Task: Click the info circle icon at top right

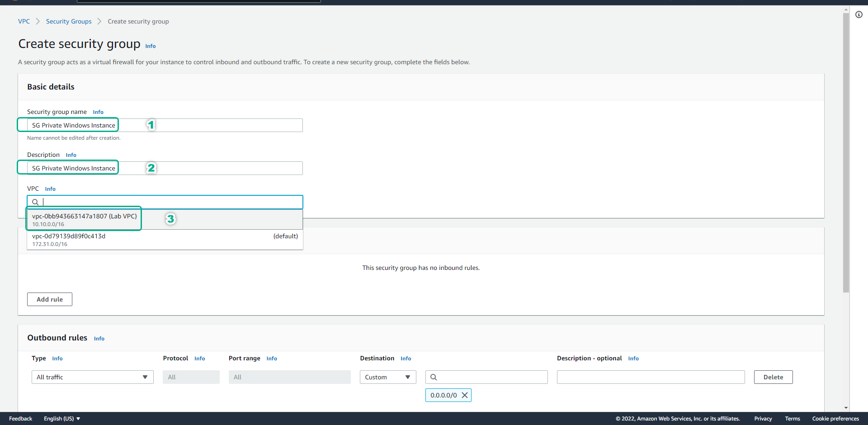Action: [859, 14]
